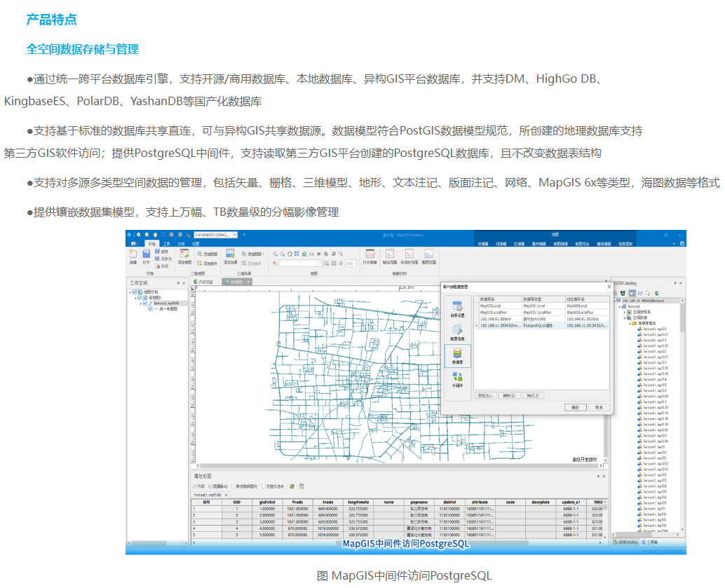Switch to 设置 ribbon tab
The image size is (725, 588).
click(x=196, y=244)
